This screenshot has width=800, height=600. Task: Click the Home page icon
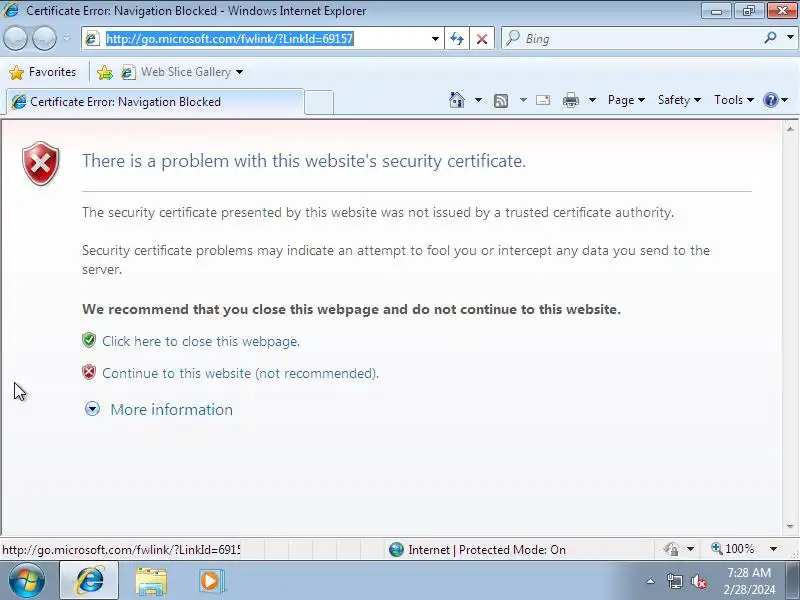(457, 100)
